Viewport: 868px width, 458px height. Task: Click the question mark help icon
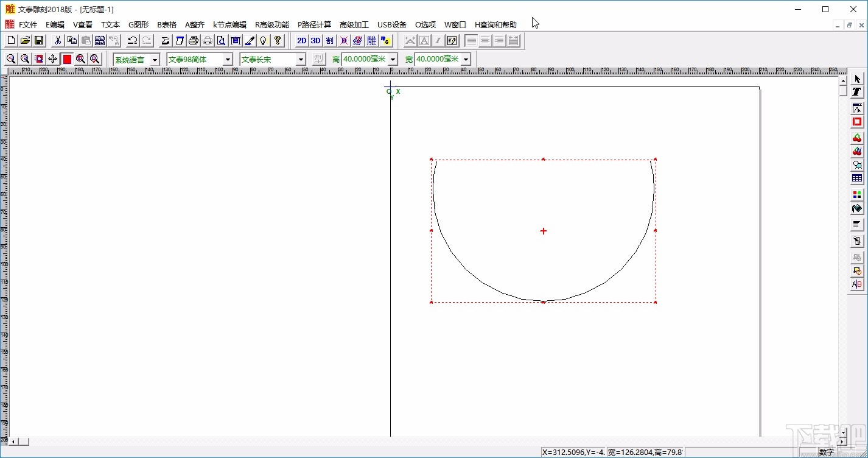pos(278,41)
